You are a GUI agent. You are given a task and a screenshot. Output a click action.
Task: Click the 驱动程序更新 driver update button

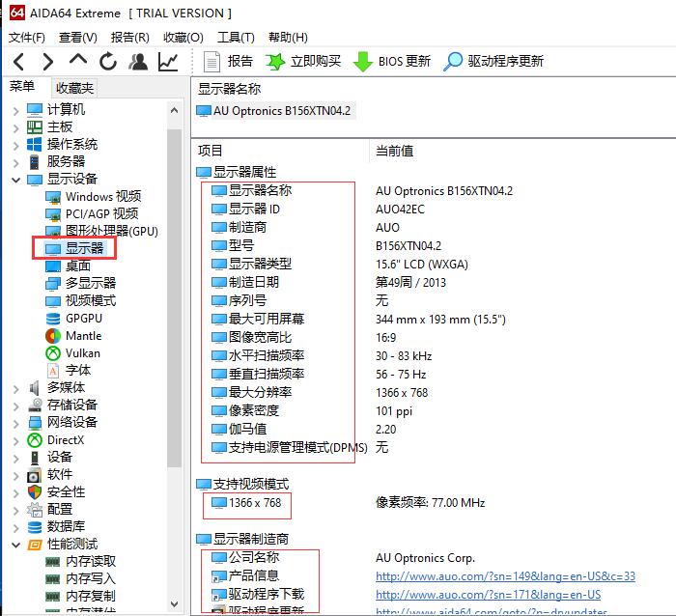493,62
